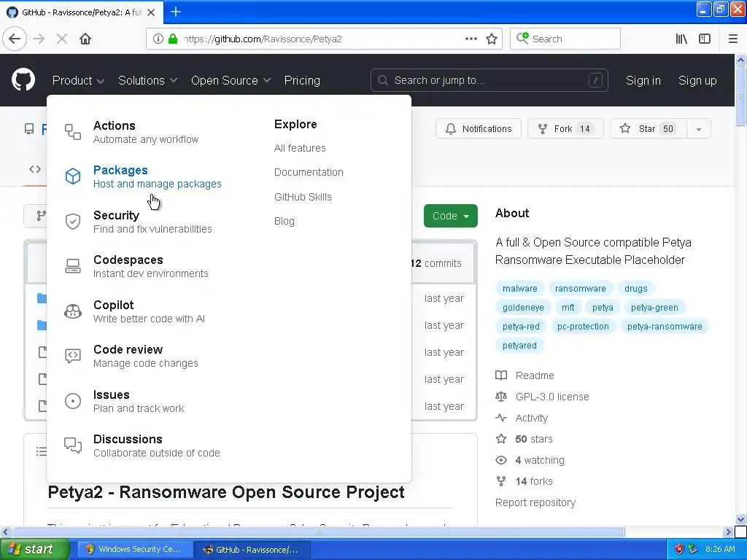Show site information icon in address bar
Screen dimensions: 747x560
pyautogui.click(x=158, y=39)
